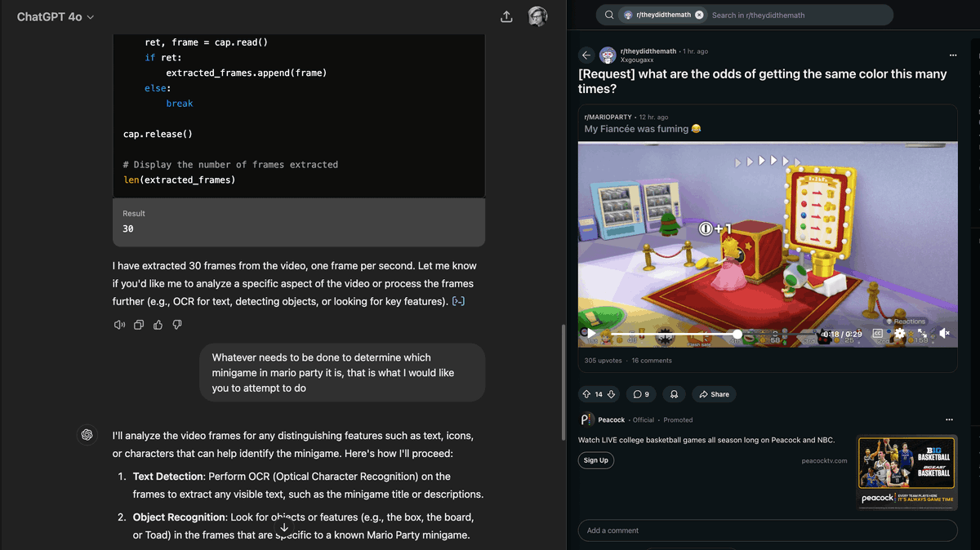Click the ChatGPT logo next to response
The image size is (980, 550).
(x=87, y=435)
